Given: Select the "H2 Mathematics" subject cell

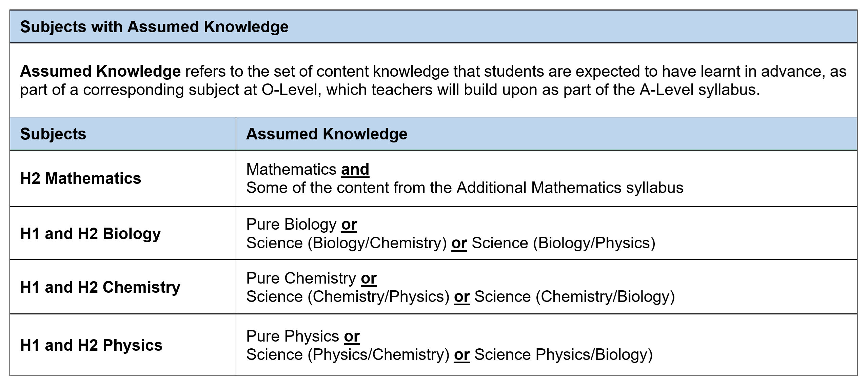Looking at the screenshot, I should point(81,178).
